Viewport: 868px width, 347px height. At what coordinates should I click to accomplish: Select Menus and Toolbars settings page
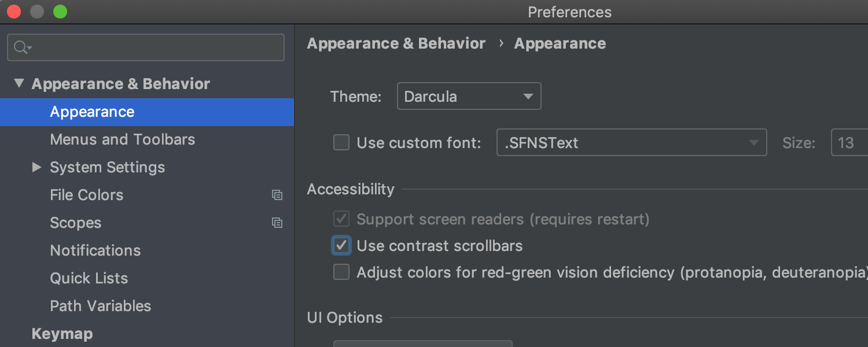pos(122,140)
